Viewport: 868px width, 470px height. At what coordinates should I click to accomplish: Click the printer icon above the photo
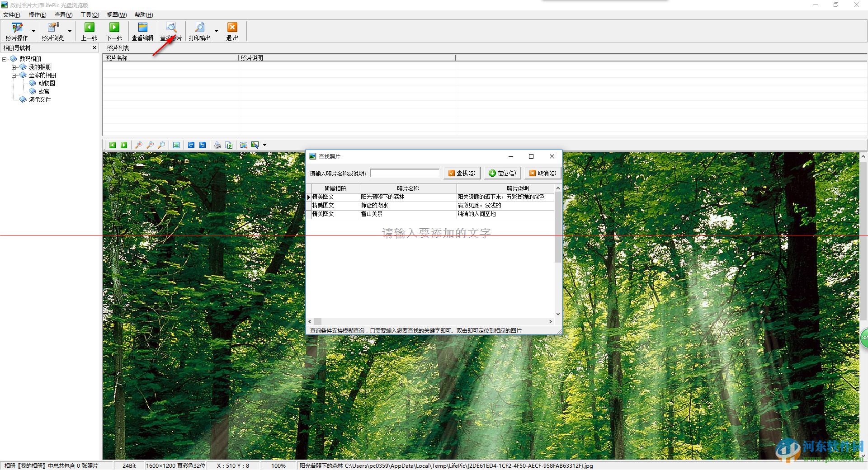click(x=217, y=145)
